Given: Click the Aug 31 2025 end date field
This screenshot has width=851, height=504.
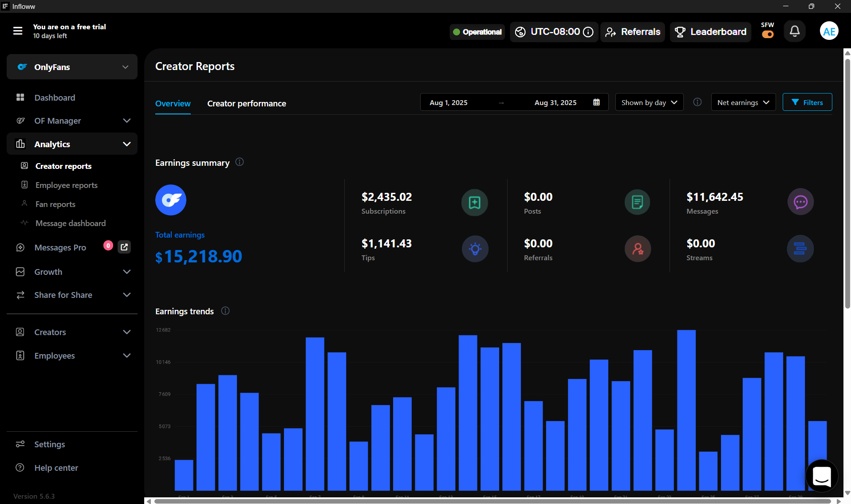Looking at the screenshot, I should (556, 102).
